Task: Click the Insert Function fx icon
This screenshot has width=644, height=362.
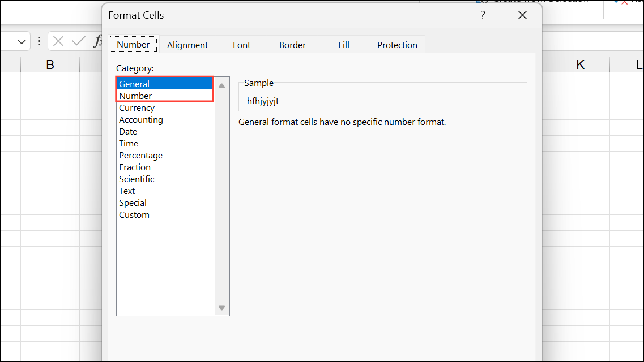Action: coord(97,41)
